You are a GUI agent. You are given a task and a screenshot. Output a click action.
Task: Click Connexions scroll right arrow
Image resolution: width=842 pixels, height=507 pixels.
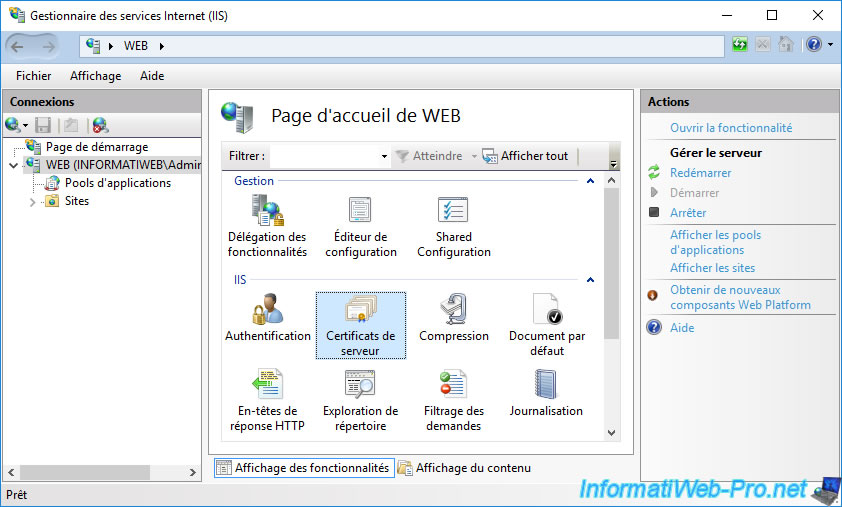point(193,472)
